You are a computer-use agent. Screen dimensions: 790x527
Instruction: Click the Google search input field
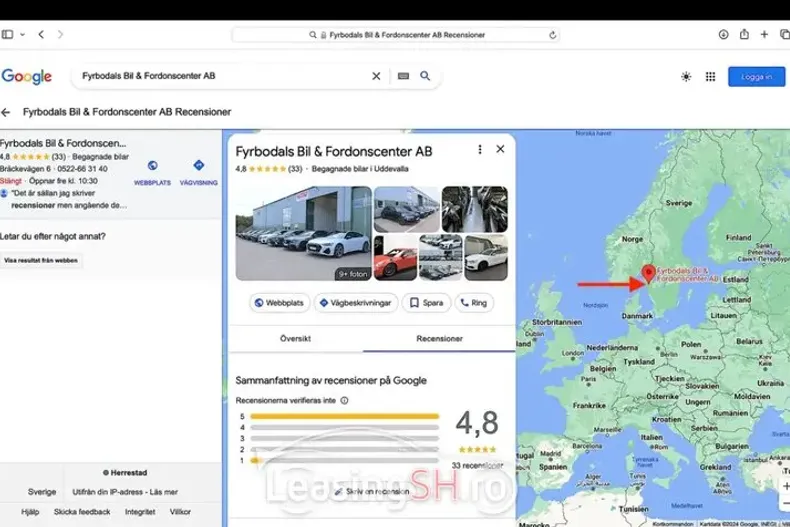tap(220, 76)
